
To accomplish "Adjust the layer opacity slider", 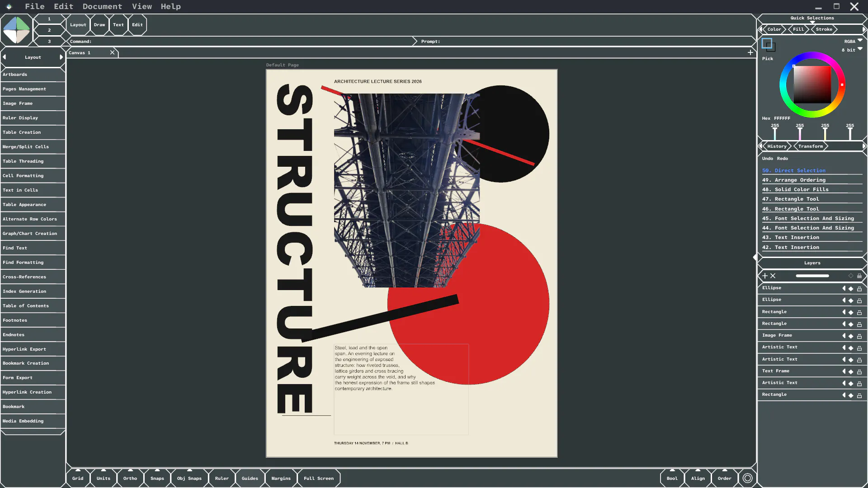I will point(812,276).
